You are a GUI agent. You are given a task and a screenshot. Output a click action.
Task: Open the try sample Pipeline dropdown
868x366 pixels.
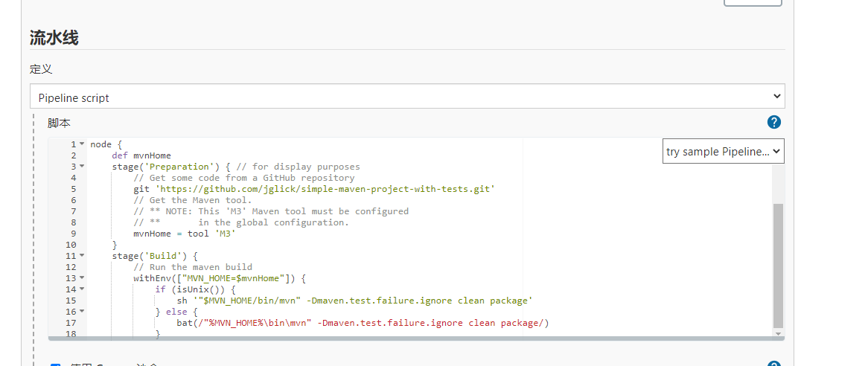(723, 151)
